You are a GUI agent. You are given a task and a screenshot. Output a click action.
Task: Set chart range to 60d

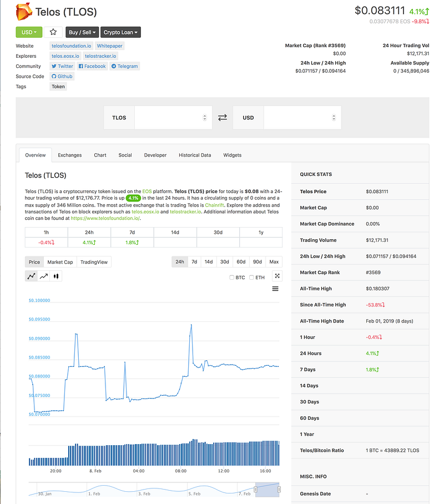pos(241,262)
